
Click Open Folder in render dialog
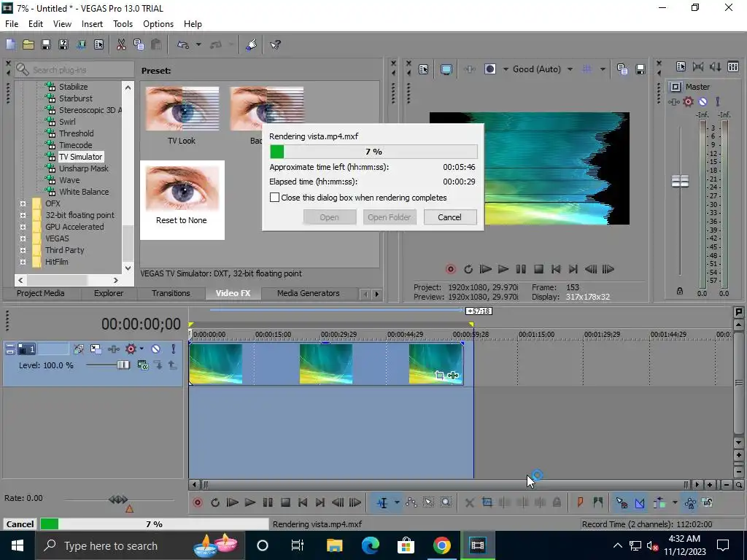[390, 217]
